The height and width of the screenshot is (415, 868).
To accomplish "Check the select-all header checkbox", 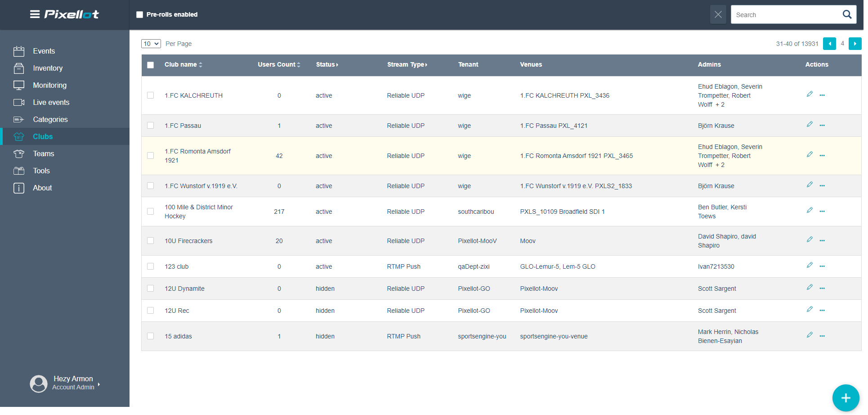I will coord(151,65).
